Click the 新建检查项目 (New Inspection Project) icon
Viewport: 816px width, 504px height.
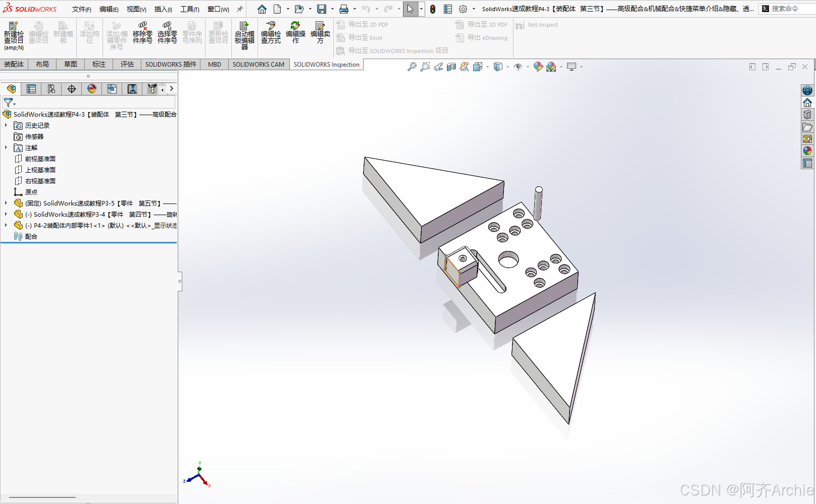pyautogui.click(x=14, y=35)
